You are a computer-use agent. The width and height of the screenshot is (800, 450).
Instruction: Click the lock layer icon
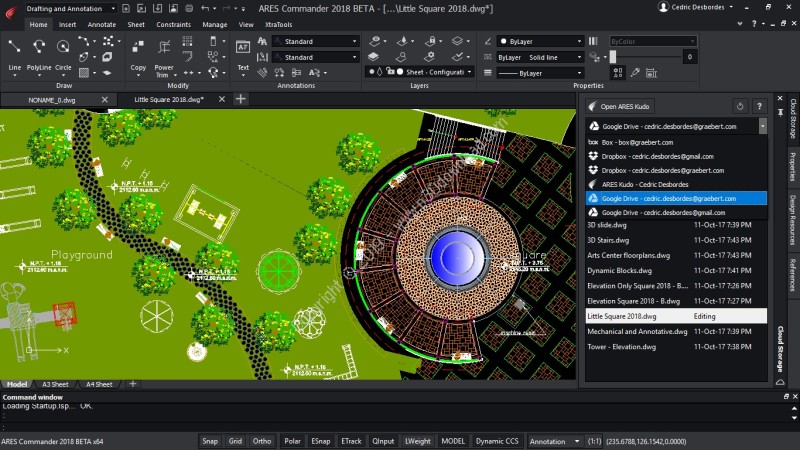[x=432, y=41]
